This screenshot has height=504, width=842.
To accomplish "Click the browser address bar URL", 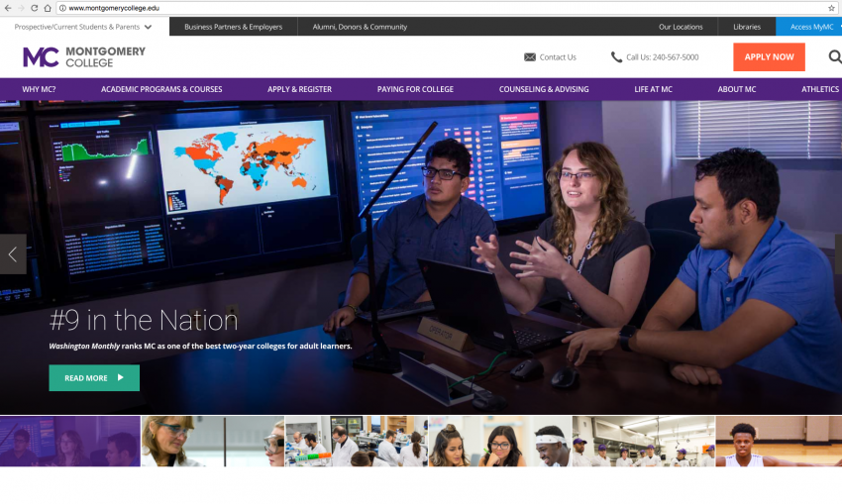I will (114, 8).
